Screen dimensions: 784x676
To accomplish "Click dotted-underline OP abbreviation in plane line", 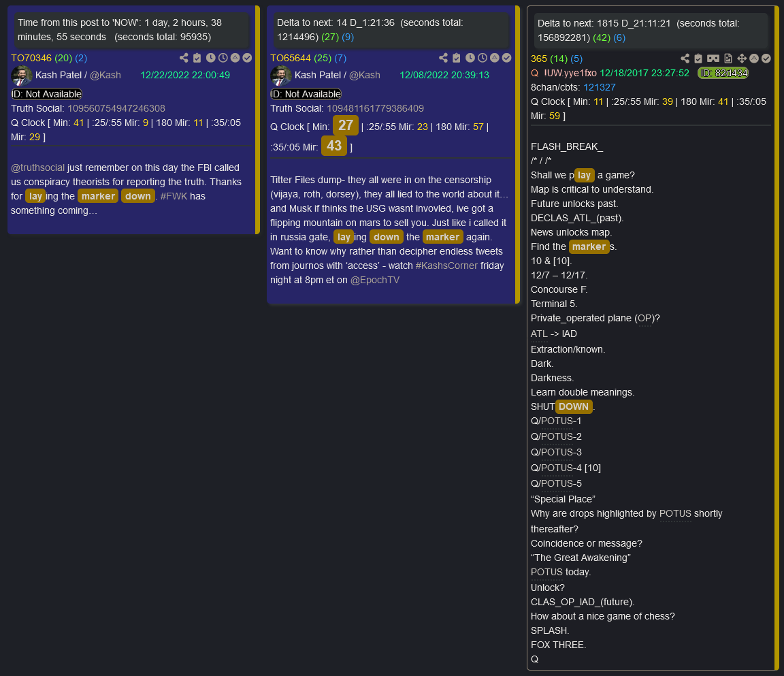I will point(644,318).
